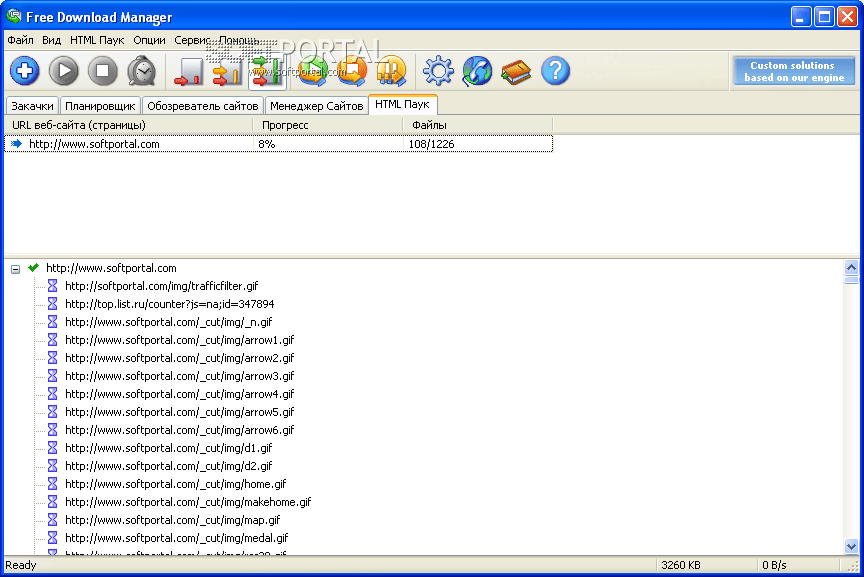Click the Custom solutions based on our engine banner
The width and height of the screenshot is (864, 577).
(x=793, y=72)
